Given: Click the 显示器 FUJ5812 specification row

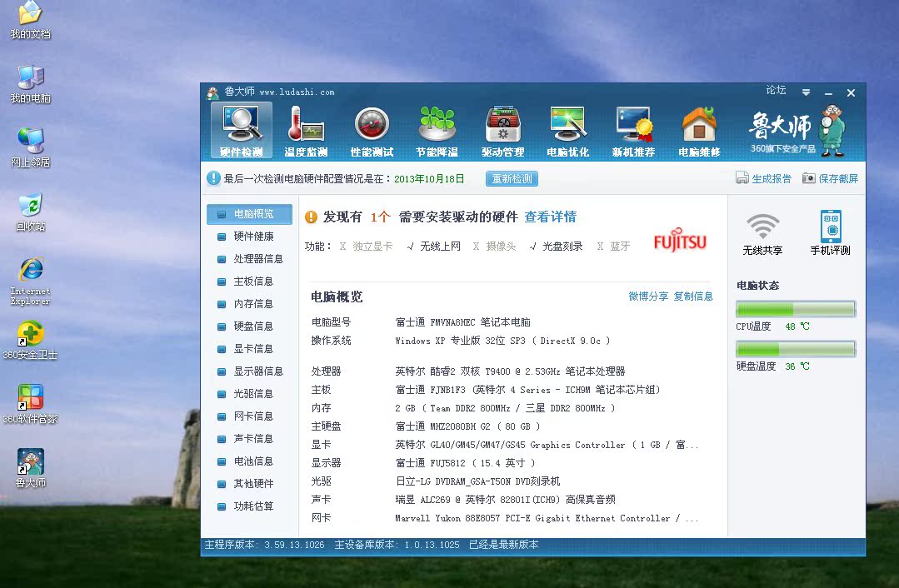Looking at the screenshot, I should click(x=423, y=463).
